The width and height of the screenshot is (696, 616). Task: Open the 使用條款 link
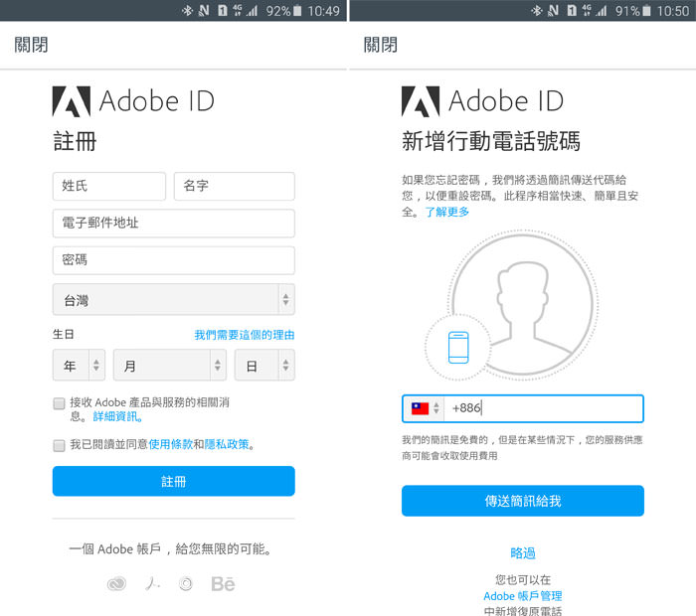(171, 444)
